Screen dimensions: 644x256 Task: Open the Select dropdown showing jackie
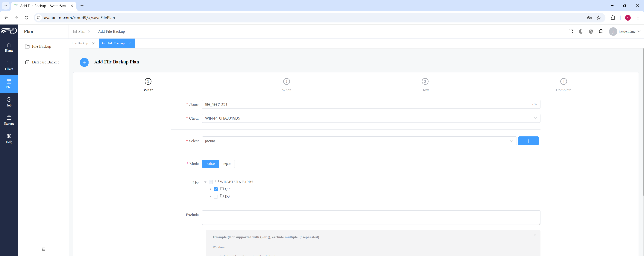(x=359, y=141)
